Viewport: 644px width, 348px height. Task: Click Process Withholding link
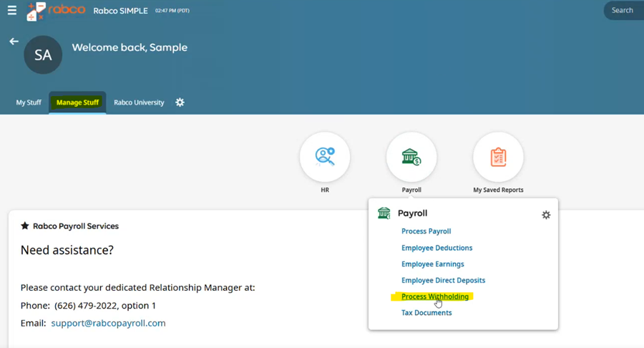coord(435,296)
